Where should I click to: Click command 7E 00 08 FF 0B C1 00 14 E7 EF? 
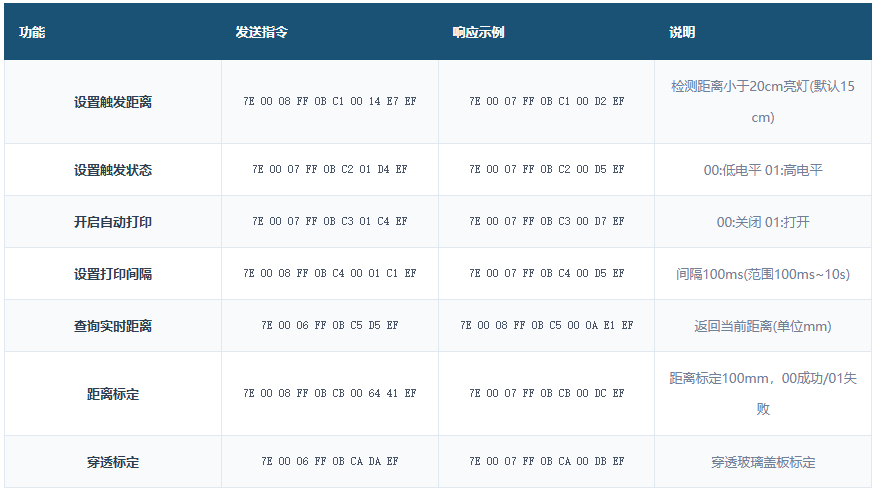point(330,101)
